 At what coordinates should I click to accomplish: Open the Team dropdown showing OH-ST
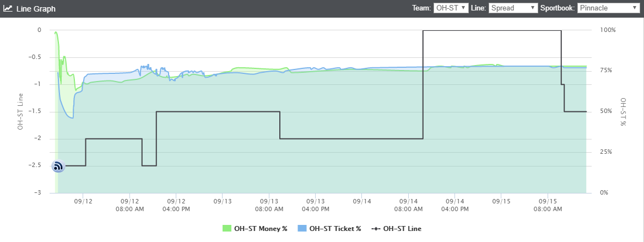click(x=451, y=8)
